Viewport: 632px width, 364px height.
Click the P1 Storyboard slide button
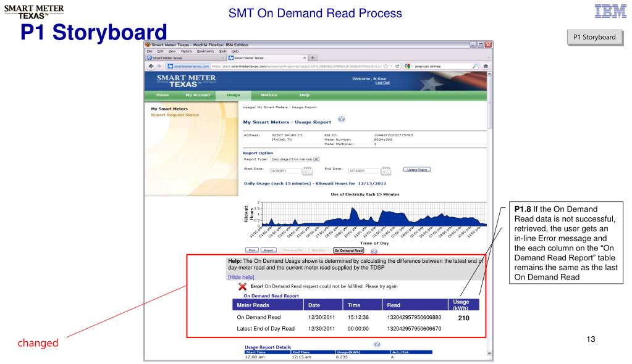(x=594, y=37)
